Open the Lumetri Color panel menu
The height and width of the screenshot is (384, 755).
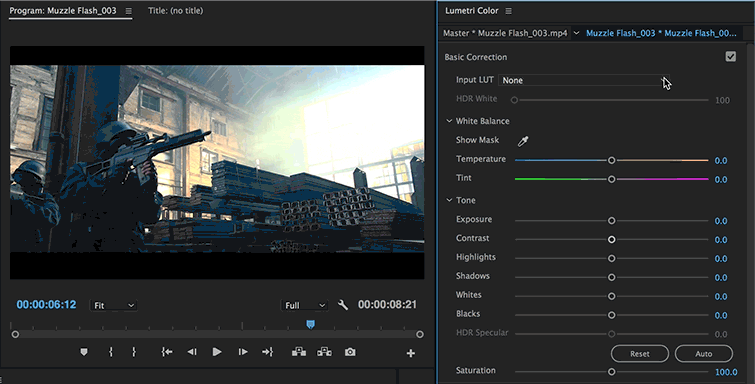[x=508, y=11]
